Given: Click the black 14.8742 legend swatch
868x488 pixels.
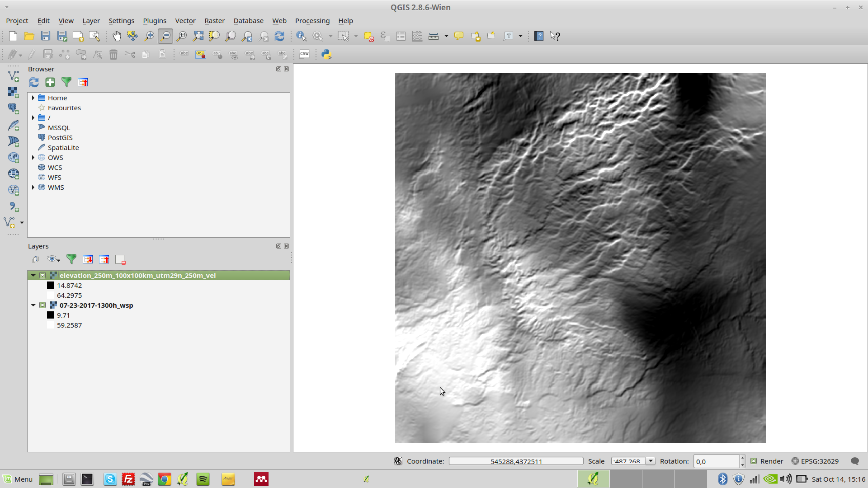Looking at the screenshot, I should click(x=51, y=285).
